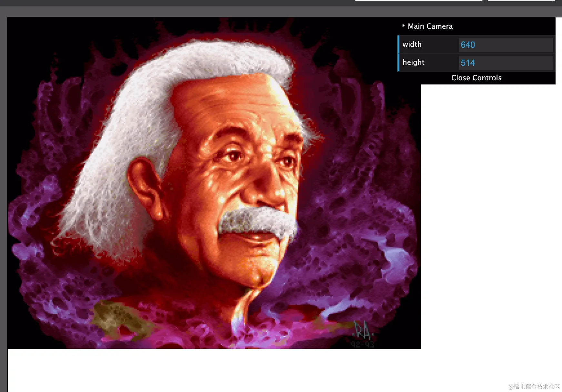The width and height of the screenshot is (562, 392).
Task: Edit the width value field showing 640
Action: click(506, 45)
